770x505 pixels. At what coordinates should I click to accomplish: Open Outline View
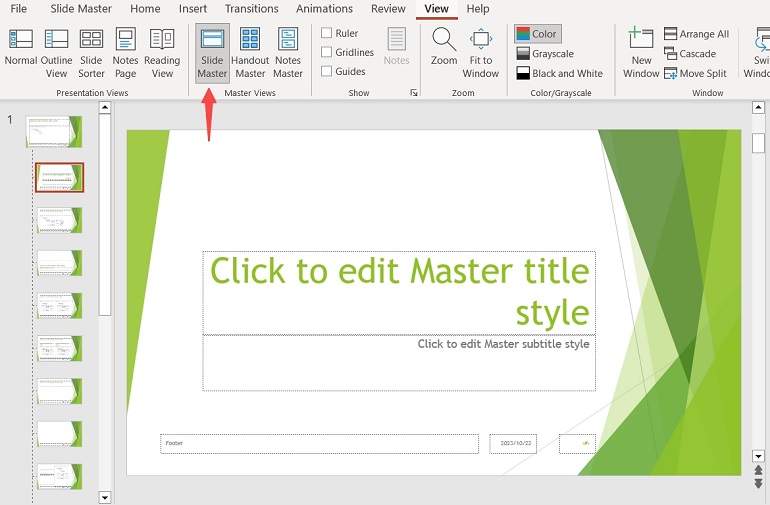(x=57, y=52)
